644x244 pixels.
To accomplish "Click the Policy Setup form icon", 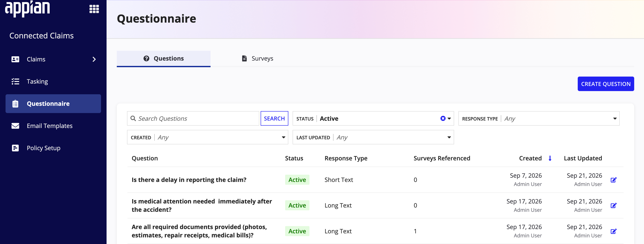I will (x=15, y=148).
